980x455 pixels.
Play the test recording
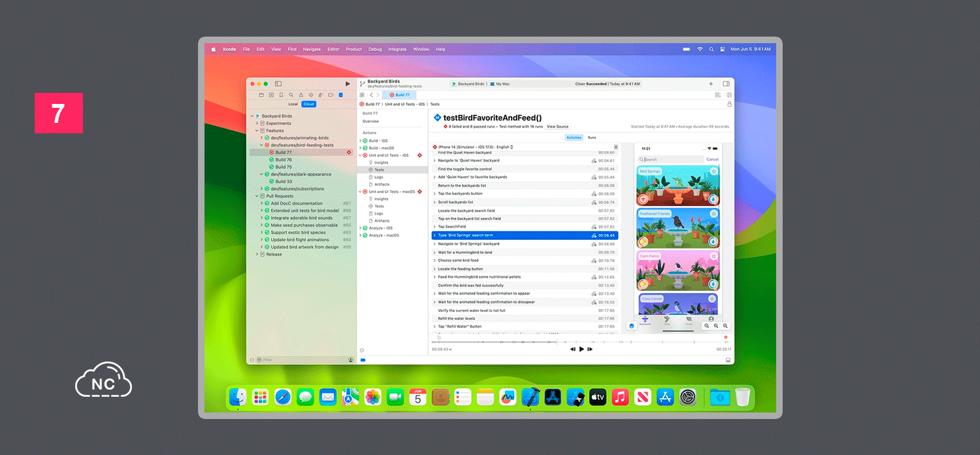pos(581,349)
